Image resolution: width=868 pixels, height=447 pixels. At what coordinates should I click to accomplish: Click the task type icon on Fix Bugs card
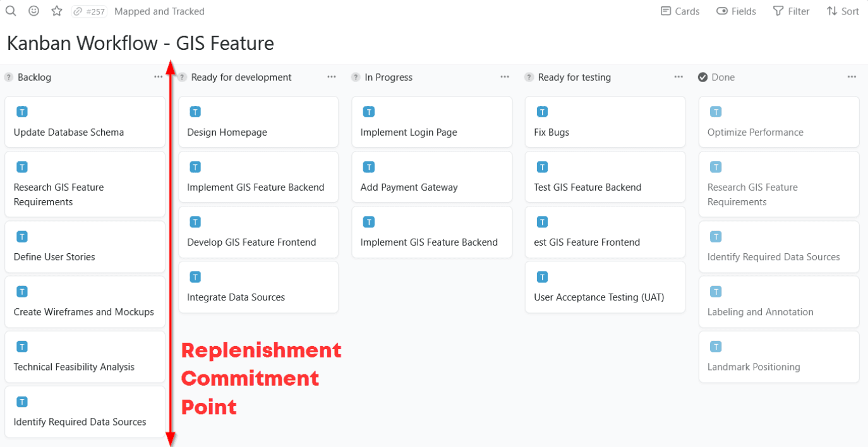[x=542, y=111]
